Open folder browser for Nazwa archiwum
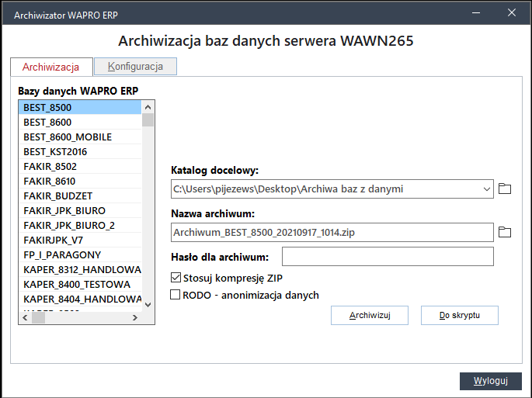 505,232
